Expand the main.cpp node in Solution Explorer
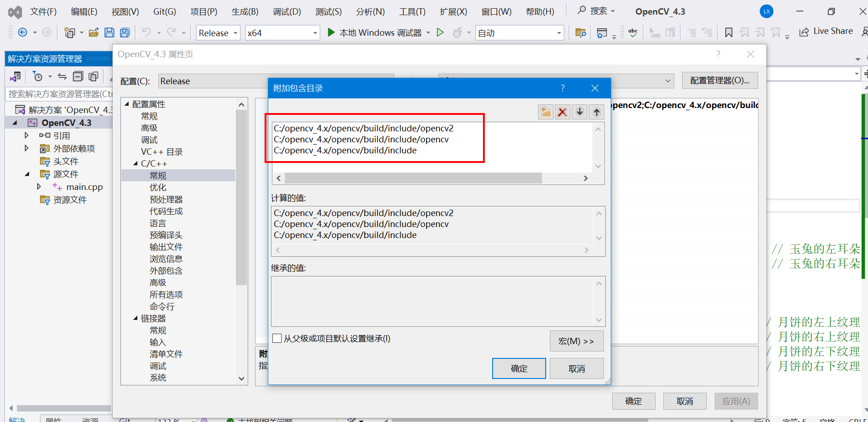Image resolution: width=868 pixels, height=422 pixels. coord(39,187)
